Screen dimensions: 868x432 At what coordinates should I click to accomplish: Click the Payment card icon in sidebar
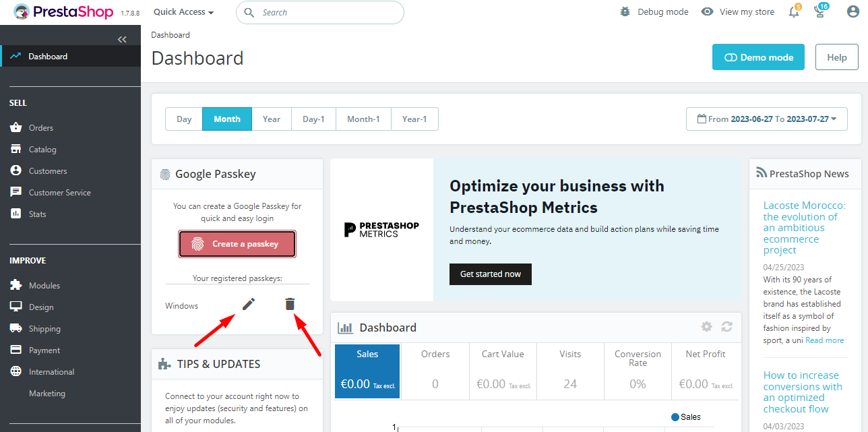[15, 350]
